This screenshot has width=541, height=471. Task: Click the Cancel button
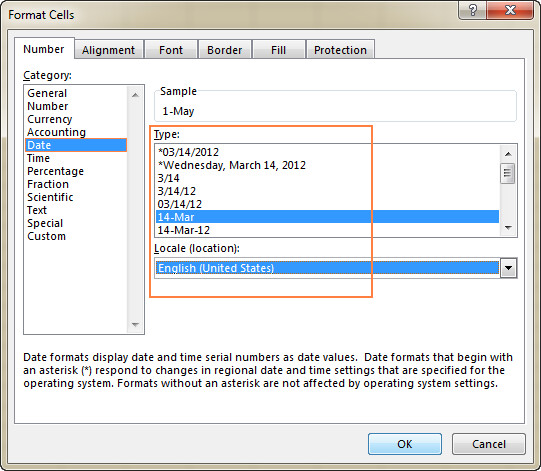(489, 444)
